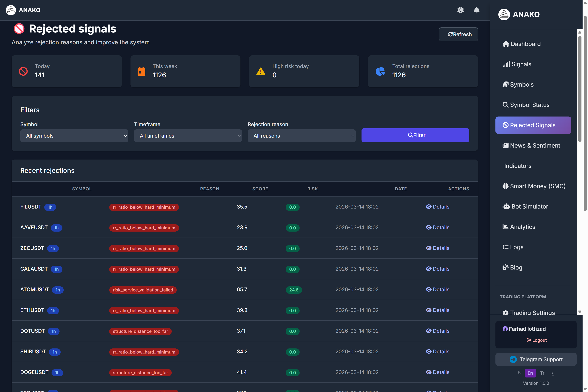Screen dimensions: 588x392
Task: Open the settings gear in the top bar
Action: pos(461,10)
